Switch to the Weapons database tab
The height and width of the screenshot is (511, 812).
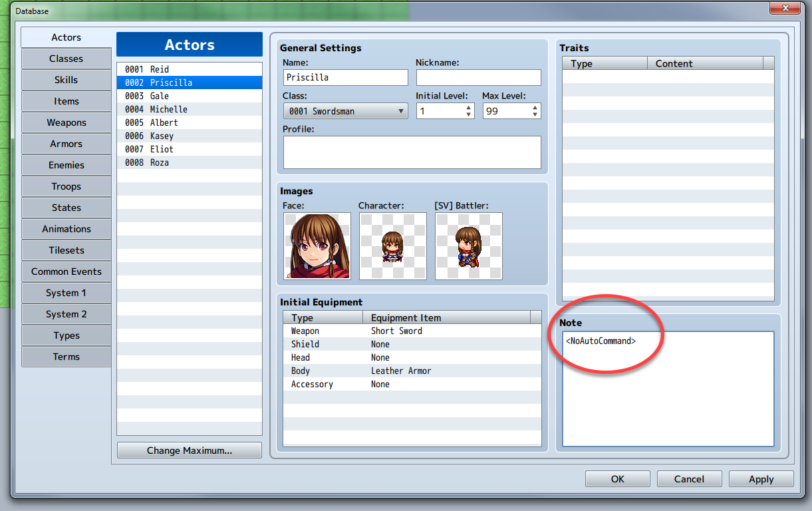66,122
